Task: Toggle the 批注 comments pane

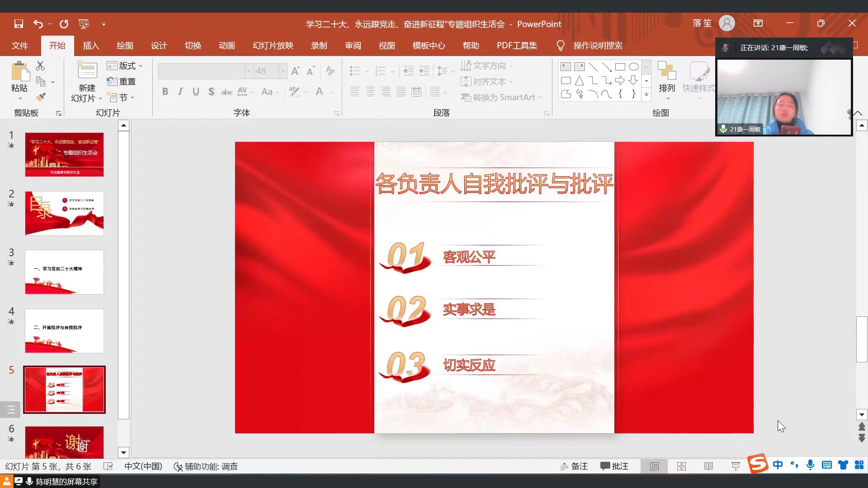Action: 614,466
